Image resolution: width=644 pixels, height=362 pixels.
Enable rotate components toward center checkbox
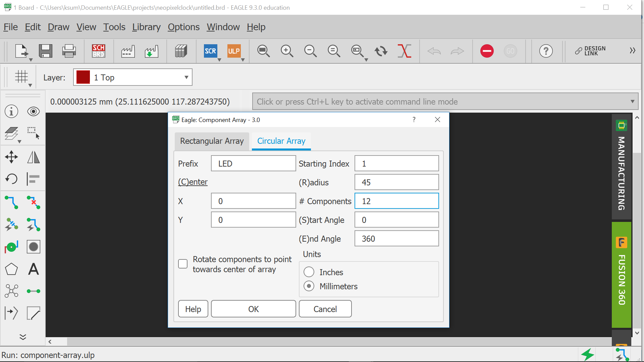coord(183,264)
